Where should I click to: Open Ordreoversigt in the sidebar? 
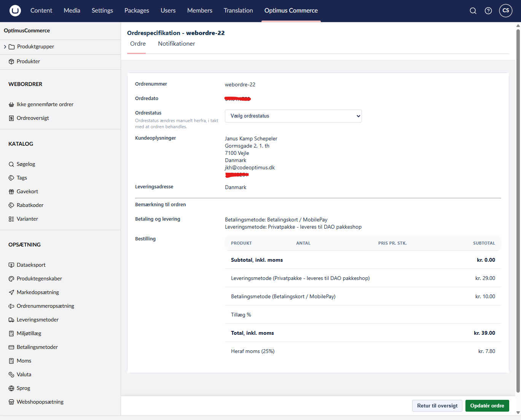[33, 118]
